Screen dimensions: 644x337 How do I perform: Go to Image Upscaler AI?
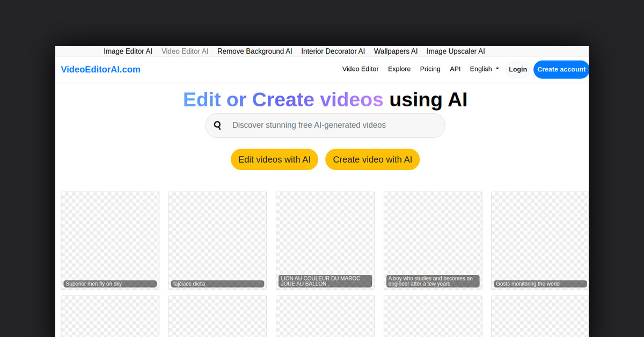456,51
